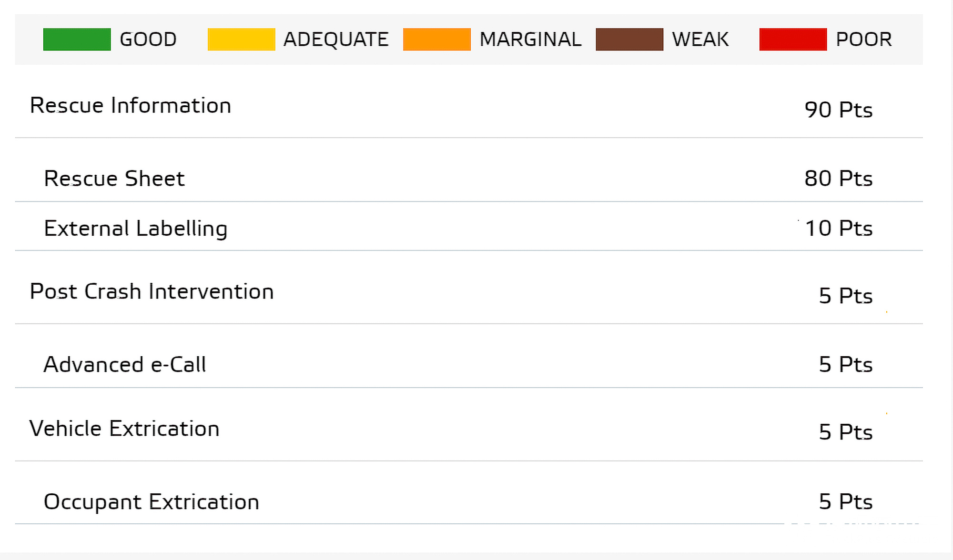
Task: Click the orange MARGINAL color swatch
Action: pos(436,39)
